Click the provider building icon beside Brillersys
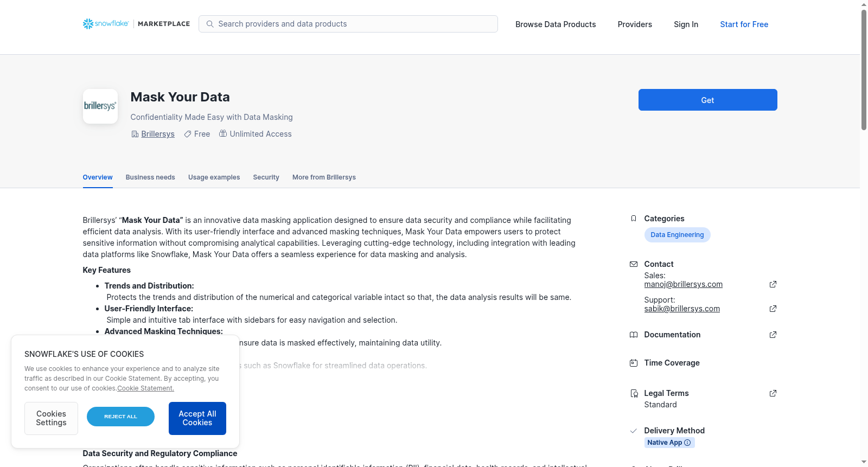This screenshot has height=467, width=868. click(x=135, y=134)
